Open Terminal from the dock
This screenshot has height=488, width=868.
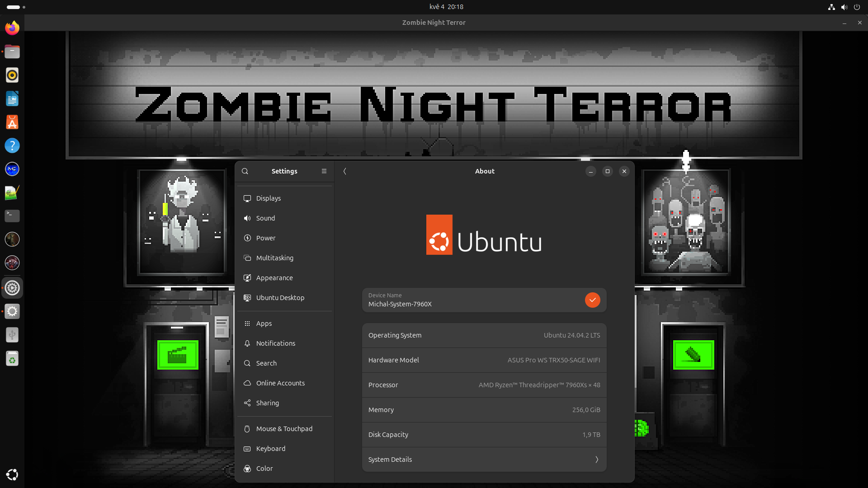(x=12, y=216)
